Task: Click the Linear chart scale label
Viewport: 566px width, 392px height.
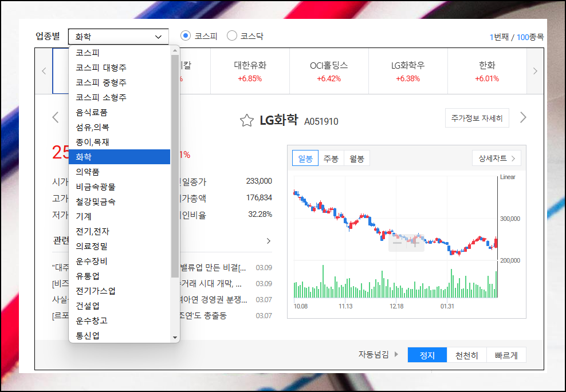Action: (x=508, y=177)
